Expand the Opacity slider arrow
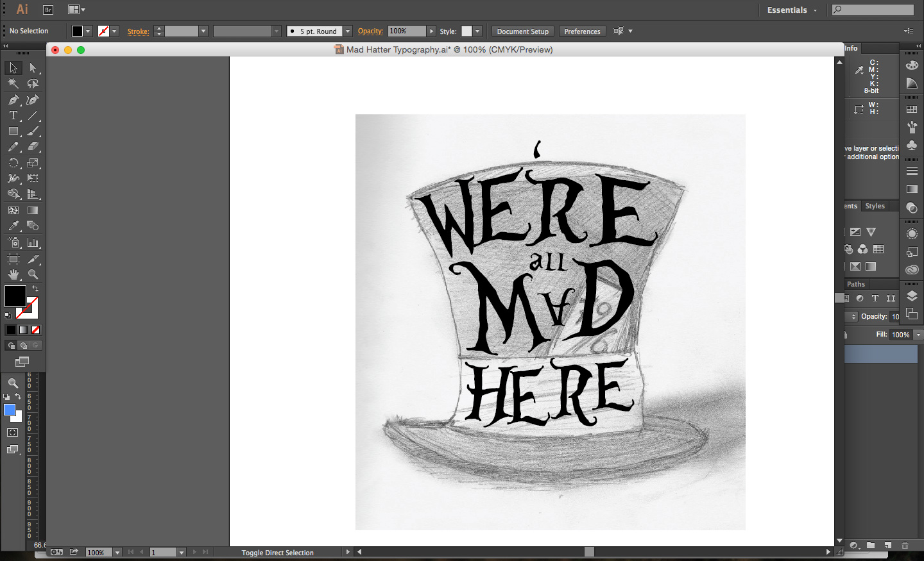The width and height of the screenshot is (924, 561). [431, 31]
